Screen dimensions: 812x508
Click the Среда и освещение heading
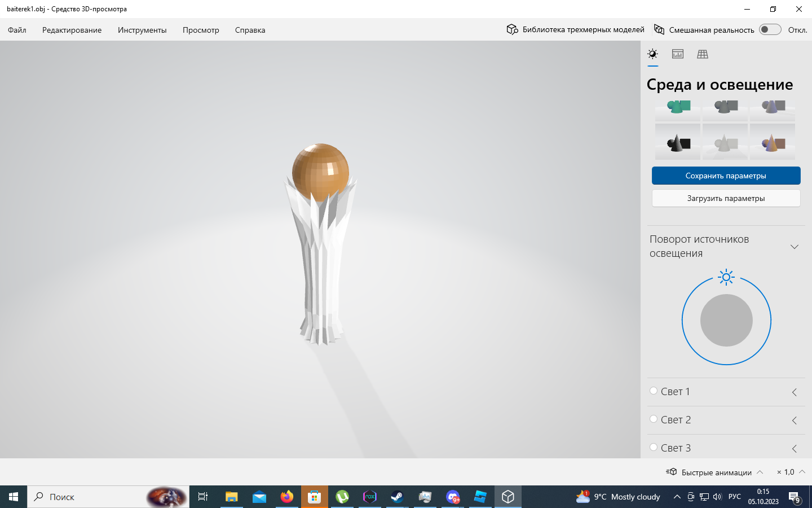(x=720, y=85)
